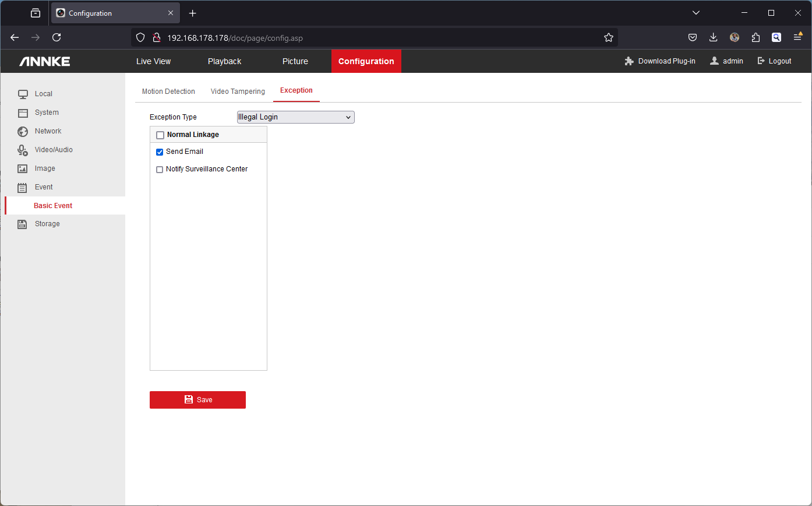The width and height of the screenshot is (812, 506).
Task: Click the Image settings icon
Action: point(23,168)
